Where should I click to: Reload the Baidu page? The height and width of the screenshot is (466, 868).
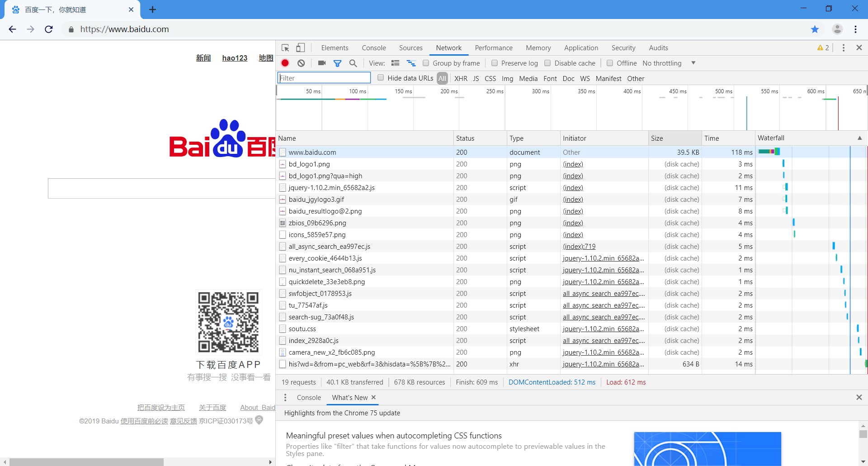click(49, 29)
